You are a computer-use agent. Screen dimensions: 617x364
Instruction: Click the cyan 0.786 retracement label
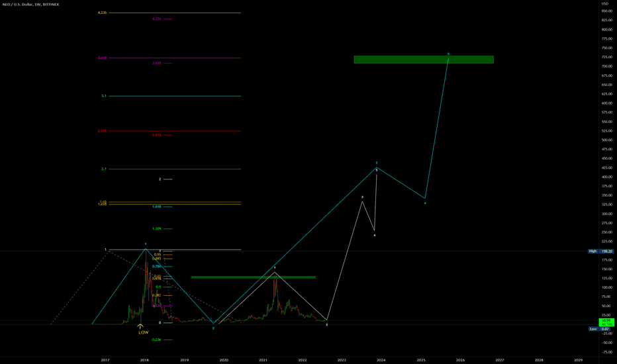point(157,267)
